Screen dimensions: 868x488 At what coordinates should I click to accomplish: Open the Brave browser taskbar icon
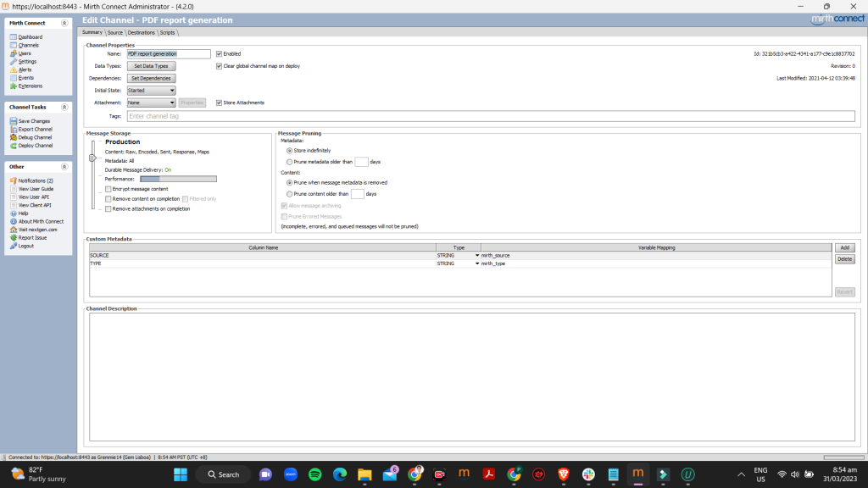point(564,474)
